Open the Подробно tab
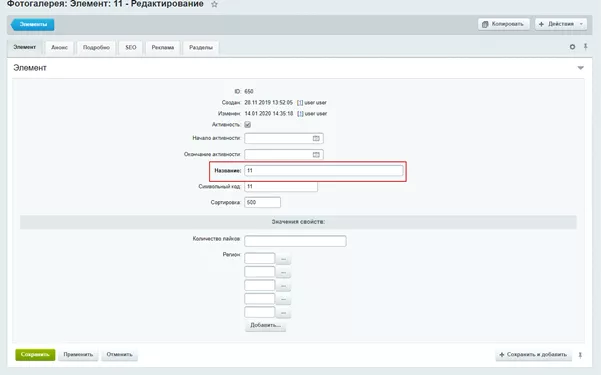The image size is (601, 375). pos(96,48)
